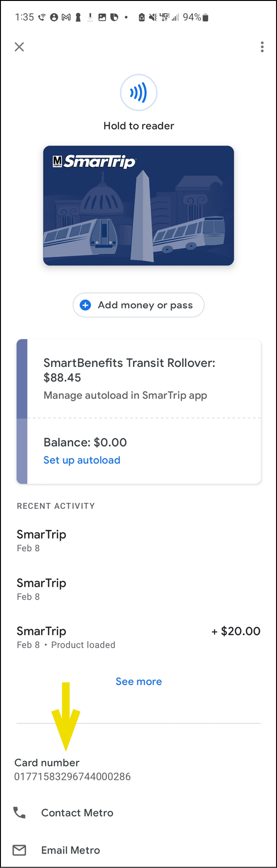Expand See more recent activity
This screenshot has height=868, width=277.
click(138, 681)
